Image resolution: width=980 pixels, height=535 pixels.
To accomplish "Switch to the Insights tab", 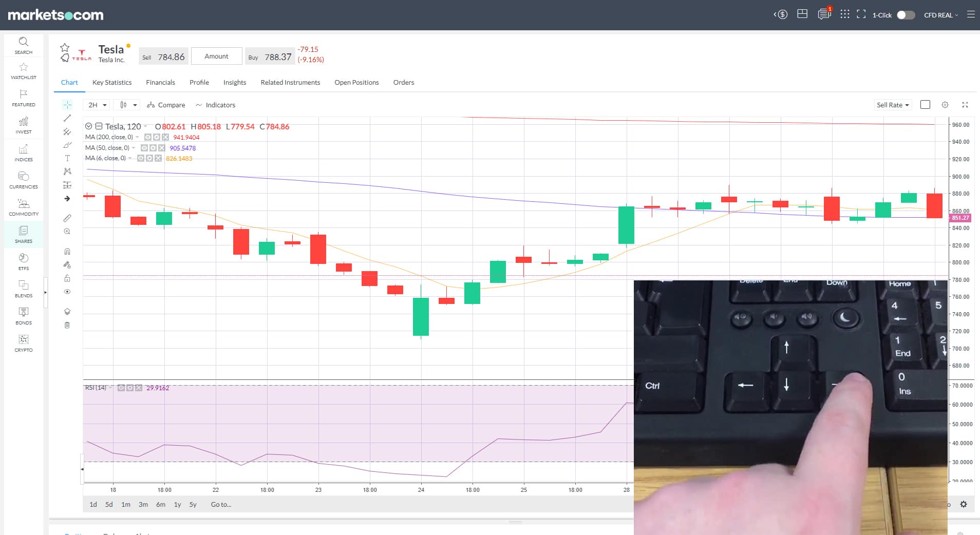I will point(235,82).
